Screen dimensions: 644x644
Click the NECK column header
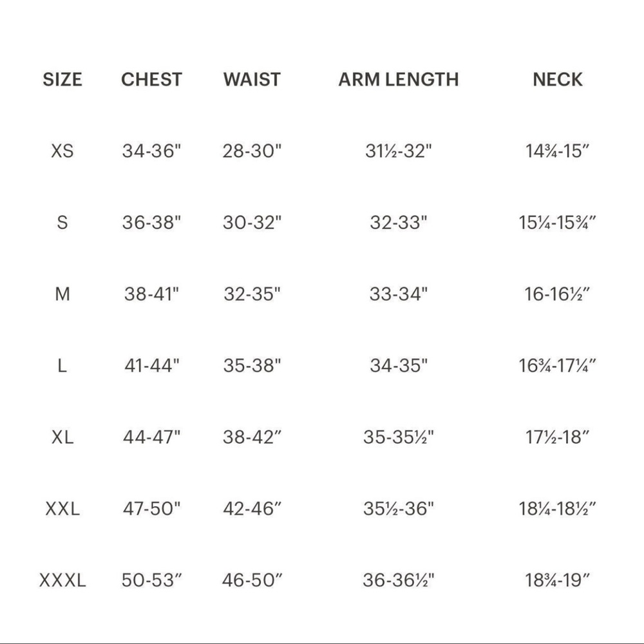tap(558, 79)
